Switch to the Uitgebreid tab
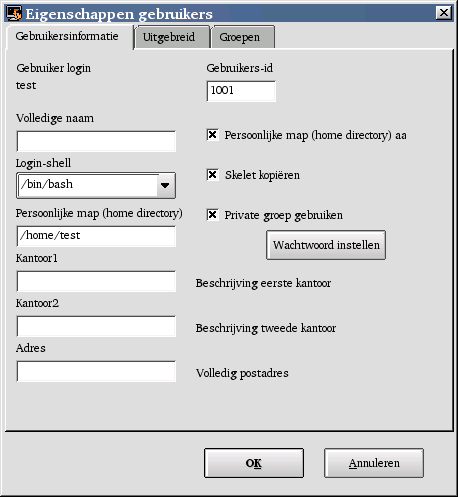The height and width of the screenshot is (497, 458). point(169,37)
